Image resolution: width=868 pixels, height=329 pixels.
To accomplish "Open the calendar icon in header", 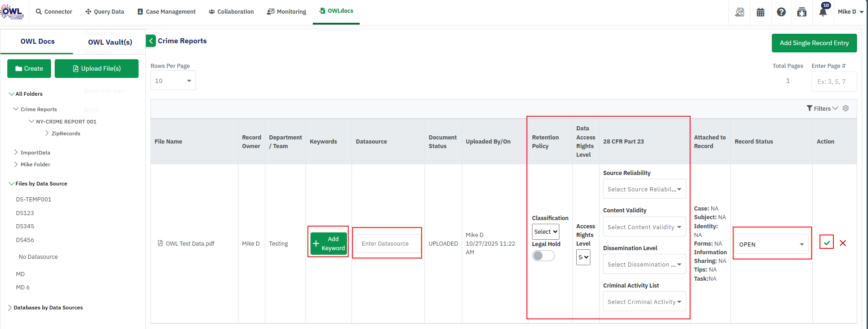I will click(760, 12).
